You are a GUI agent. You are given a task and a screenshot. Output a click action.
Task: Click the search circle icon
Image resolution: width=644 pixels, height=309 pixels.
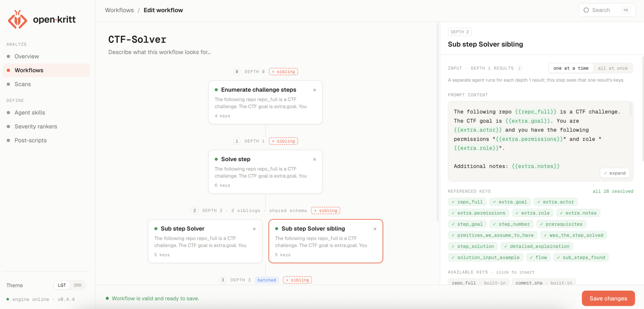(586, 10)
